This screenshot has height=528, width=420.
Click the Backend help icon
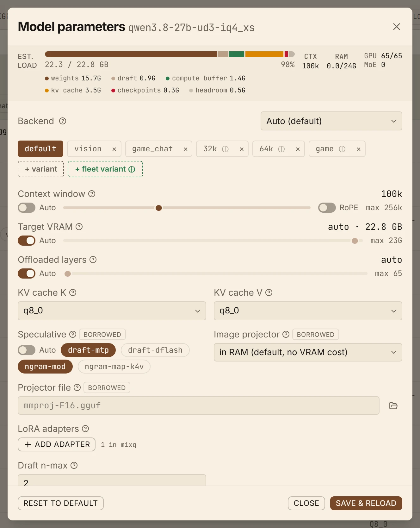click(63, 121)
